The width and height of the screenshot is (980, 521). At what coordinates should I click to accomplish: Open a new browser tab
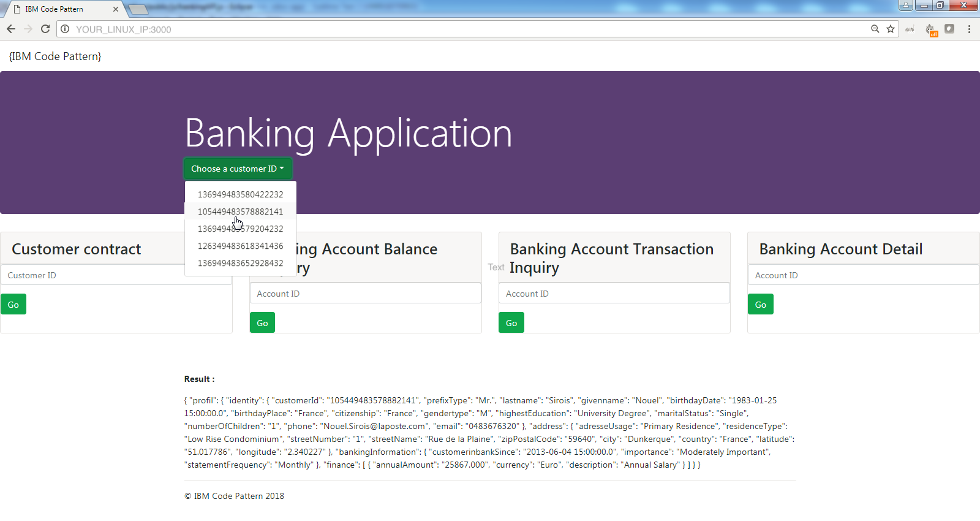tap(139, 9)
